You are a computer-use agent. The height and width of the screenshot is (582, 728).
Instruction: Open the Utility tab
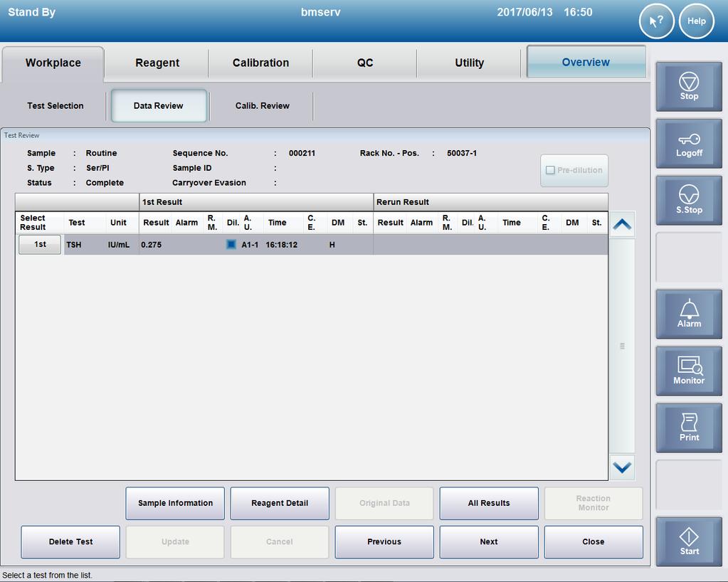coord(469,63)
